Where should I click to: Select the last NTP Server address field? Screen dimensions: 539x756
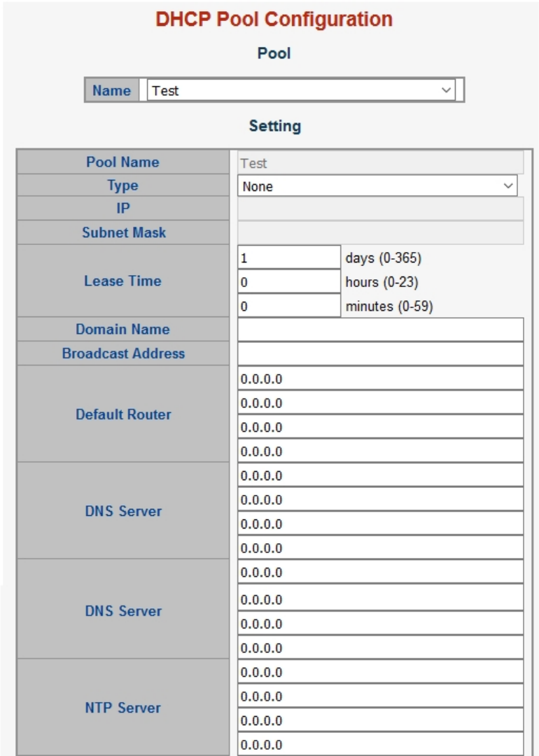[x=380, y=744]
